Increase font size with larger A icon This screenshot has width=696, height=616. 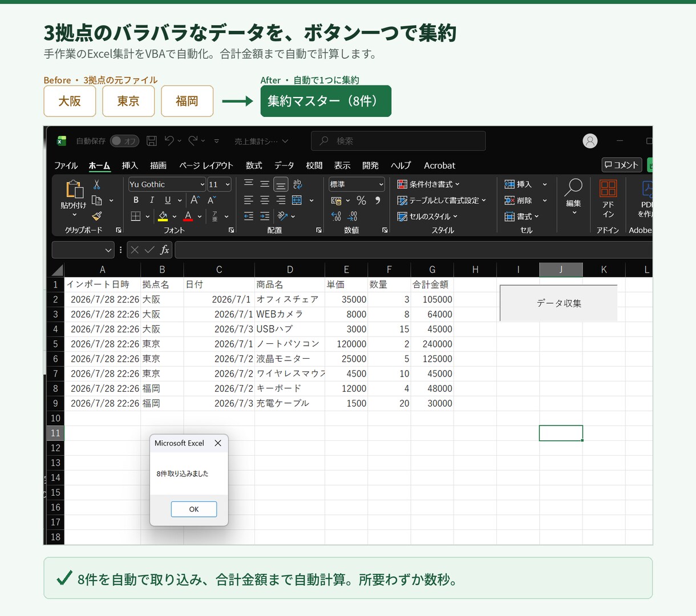195,200
